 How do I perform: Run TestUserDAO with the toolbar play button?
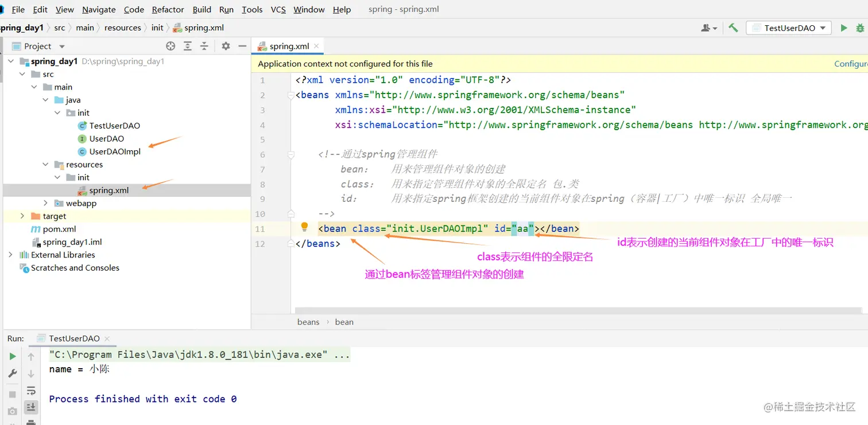844,28
